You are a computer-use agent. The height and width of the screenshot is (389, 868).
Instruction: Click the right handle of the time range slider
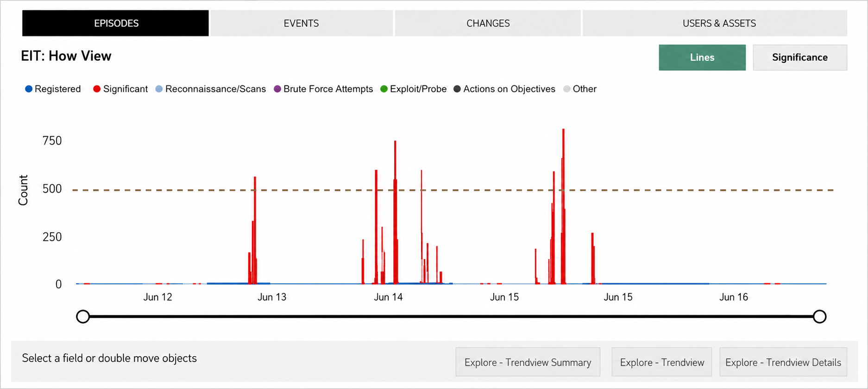point(819,317)
